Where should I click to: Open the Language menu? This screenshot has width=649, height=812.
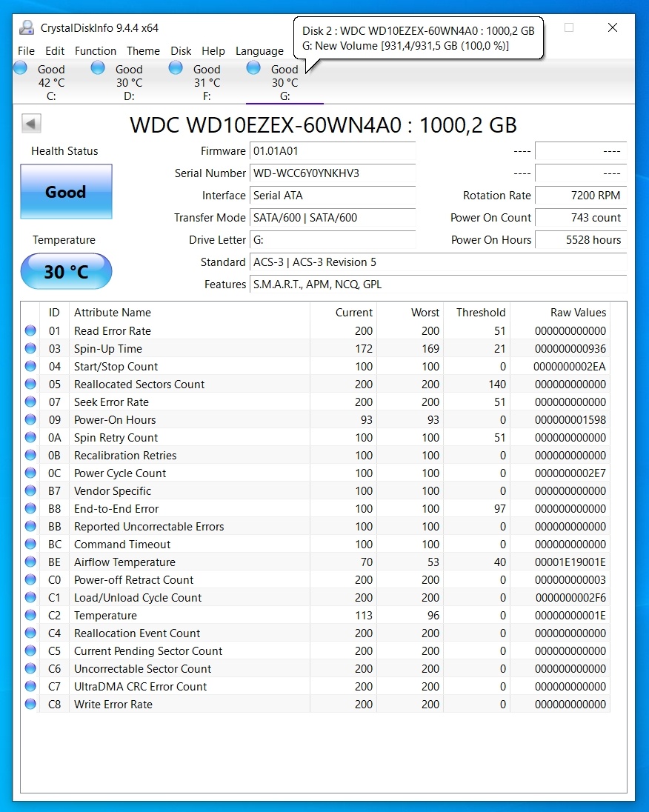coord(259,51)
